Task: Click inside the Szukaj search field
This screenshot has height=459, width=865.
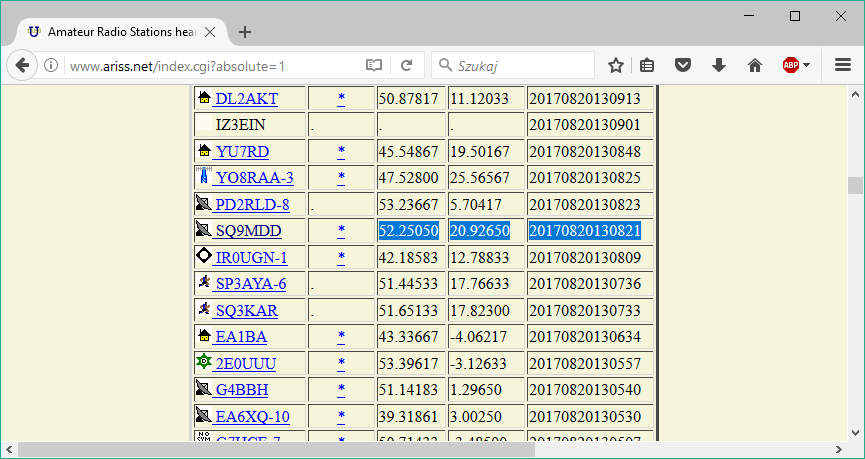Action: click(x=520, y=66)
